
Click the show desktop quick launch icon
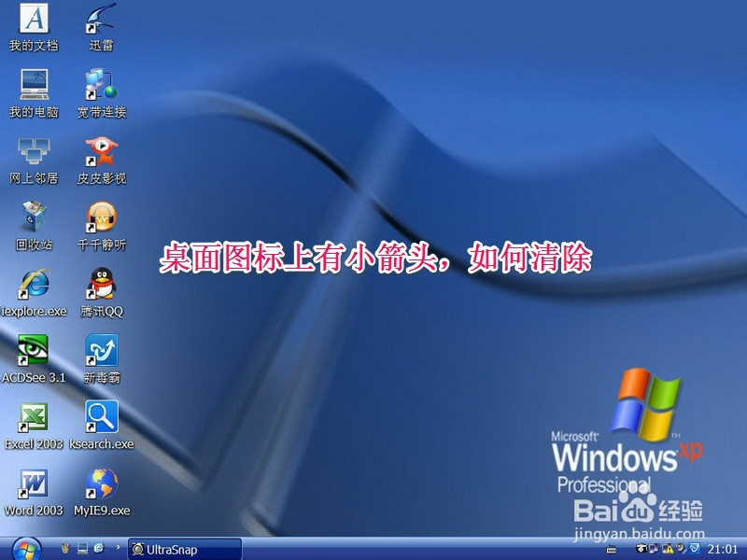(82, 548)
